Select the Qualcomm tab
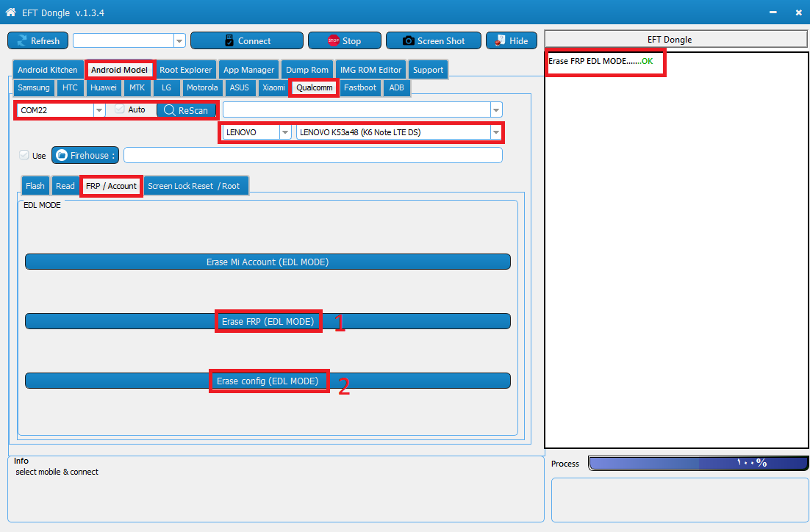The image size is (810, 532). coord(314,87)
